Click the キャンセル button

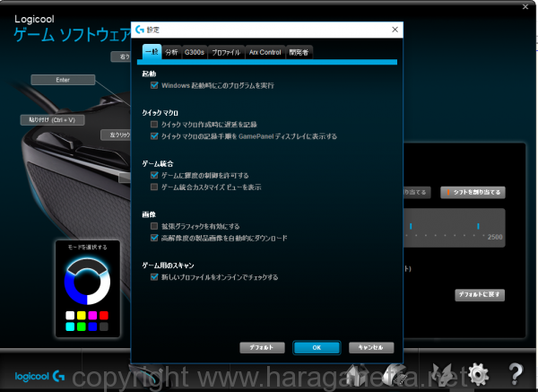click(x=371, y=347)
